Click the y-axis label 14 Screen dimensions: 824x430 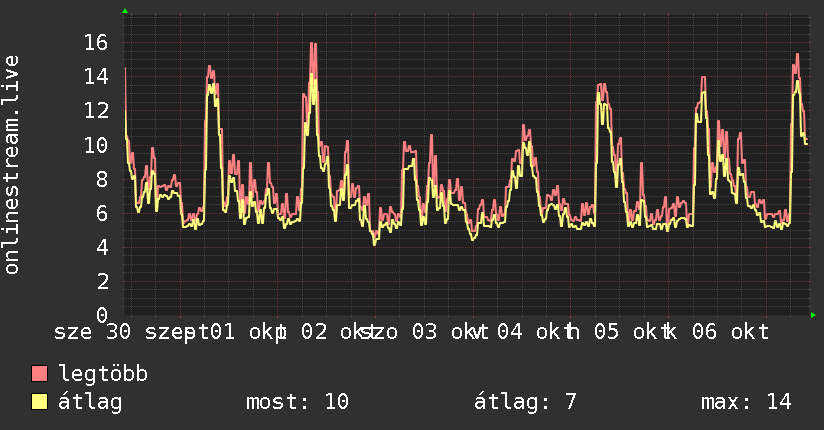(96, 77)
